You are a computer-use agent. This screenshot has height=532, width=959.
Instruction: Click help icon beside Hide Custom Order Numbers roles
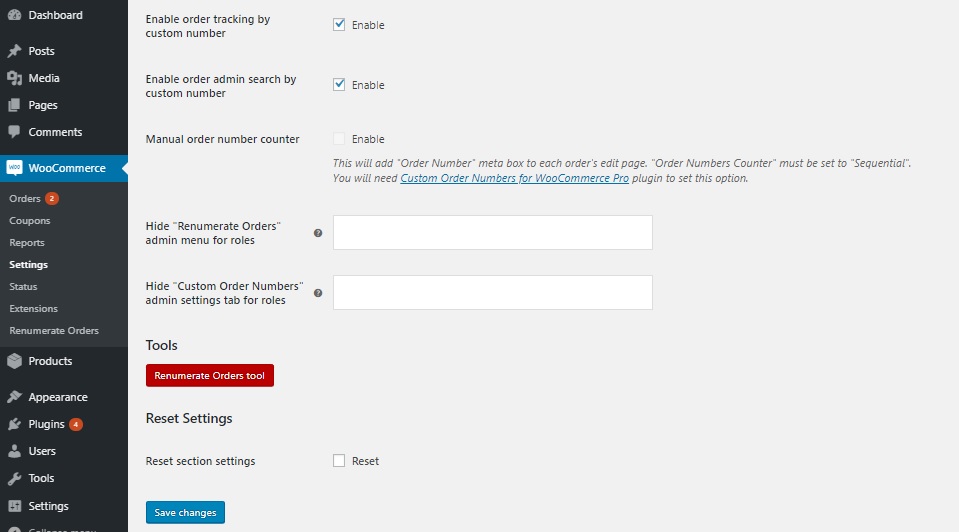coord(318,293)
